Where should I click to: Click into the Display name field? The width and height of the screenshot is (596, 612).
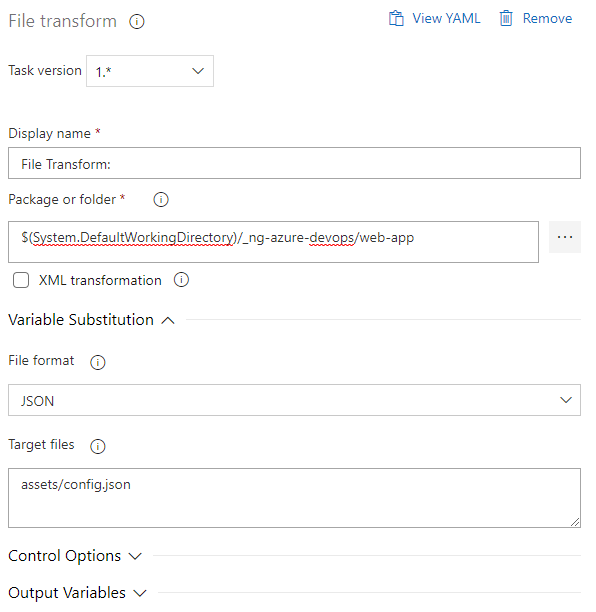pyautogui.click(x=294, y=163)
